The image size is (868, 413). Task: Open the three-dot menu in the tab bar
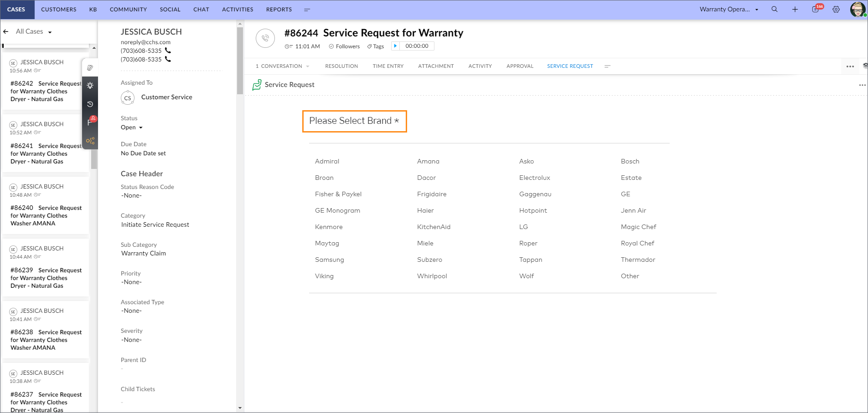click(x=850, y=66)
